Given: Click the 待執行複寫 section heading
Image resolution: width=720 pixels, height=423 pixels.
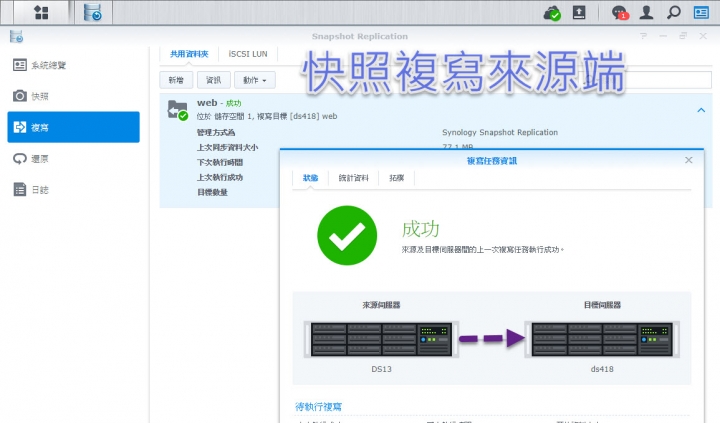Looking at the screenshot, I should pos(318,406).
